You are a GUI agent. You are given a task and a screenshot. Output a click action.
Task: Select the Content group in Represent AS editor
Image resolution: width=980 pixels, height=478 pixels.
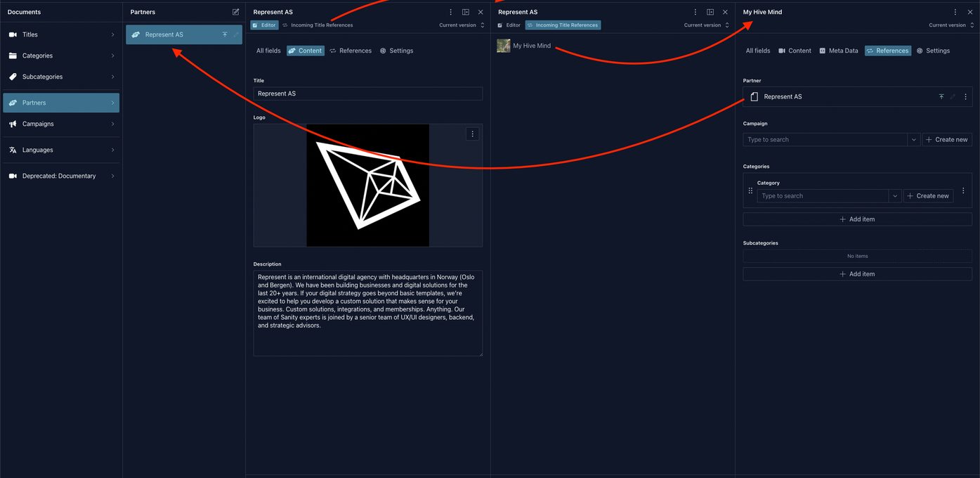[x=306, y=51]
